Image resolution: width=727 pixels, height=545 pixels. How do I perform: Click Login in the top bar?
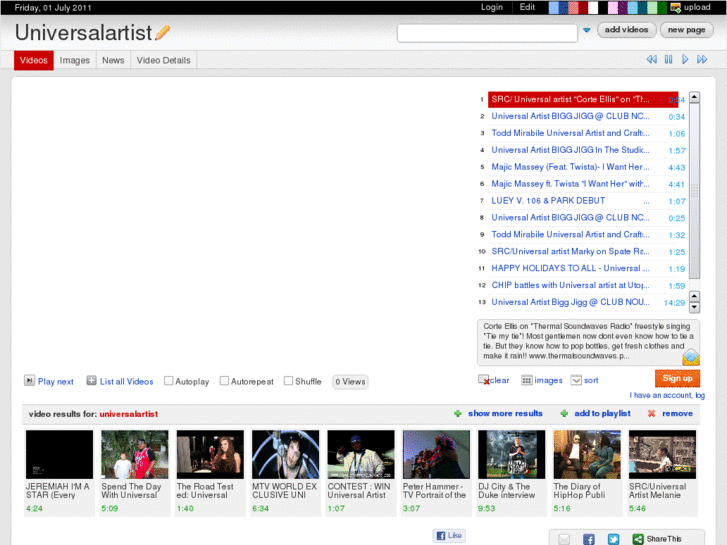491,7
